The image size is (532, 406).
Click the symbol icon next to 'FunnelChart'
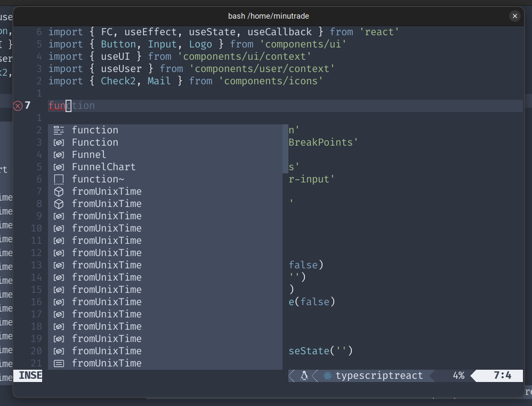tap(59, 167)
